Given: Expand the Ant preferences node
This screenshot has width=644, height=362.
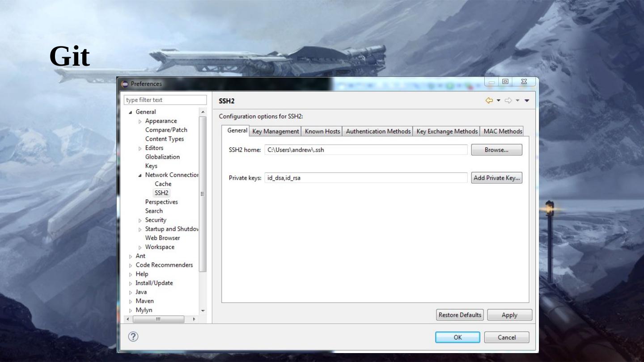Looking at the screenshot, I should 131,257.
